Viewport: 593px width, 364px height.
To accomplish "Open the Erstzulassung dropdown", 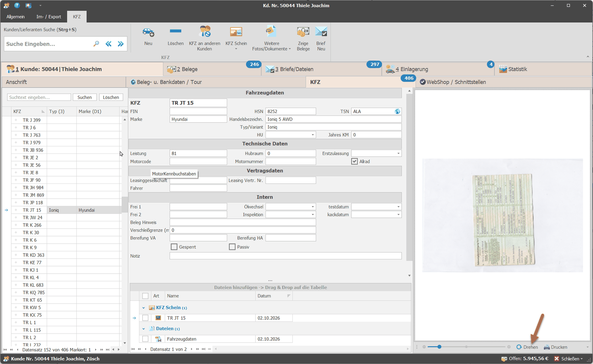I will [x=398, y=153].
